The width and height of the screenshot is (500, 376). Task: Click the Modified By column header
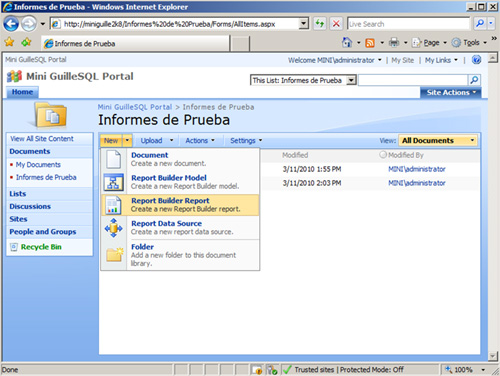(x=406, y=155)
